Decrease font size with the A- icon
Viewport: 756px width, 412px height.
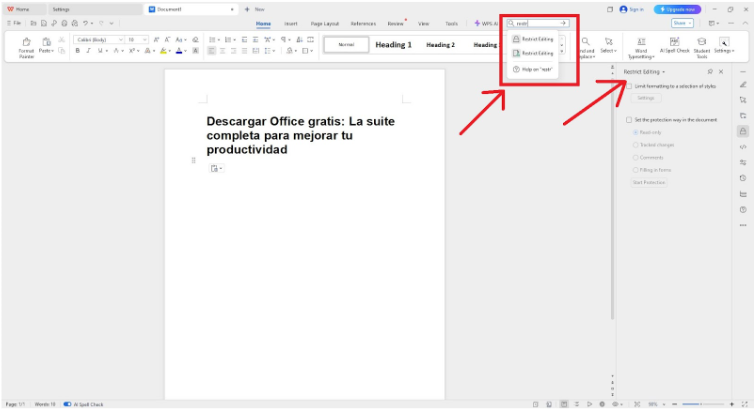[x=167, y=40]
